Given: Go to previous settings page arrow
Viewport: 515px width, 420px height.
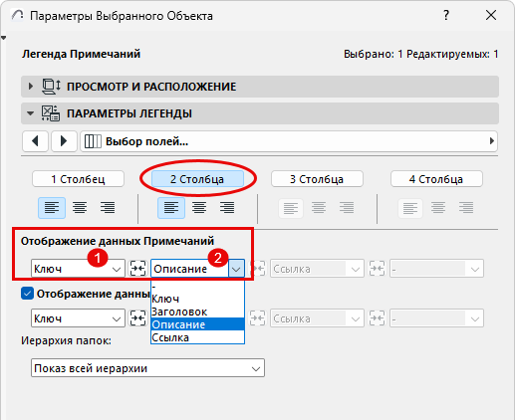Looking at the screenshot, I should [x=35, y=141].
